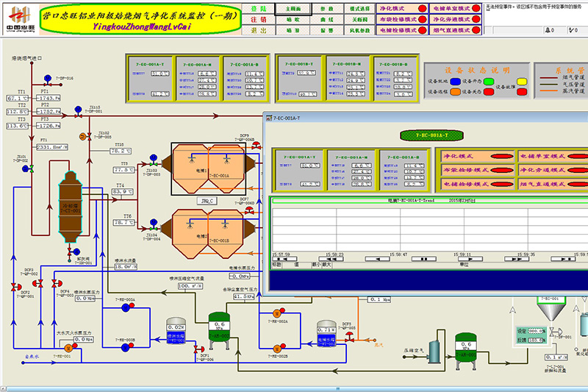
Task: Open the 曲线 trend curves page
Action: [x=326, y=20]
